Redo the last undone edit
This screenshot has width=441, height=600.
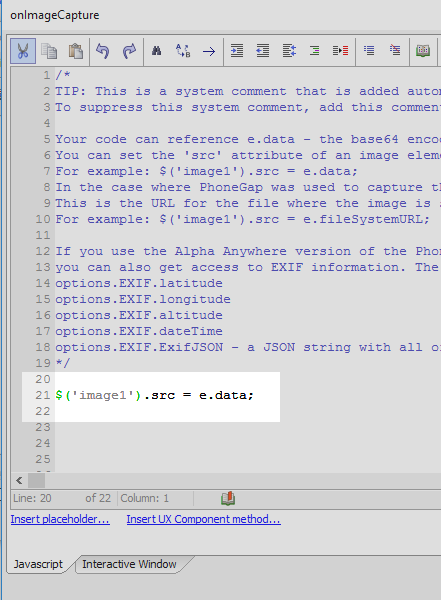pyautogui.click(x=129, y=51)
